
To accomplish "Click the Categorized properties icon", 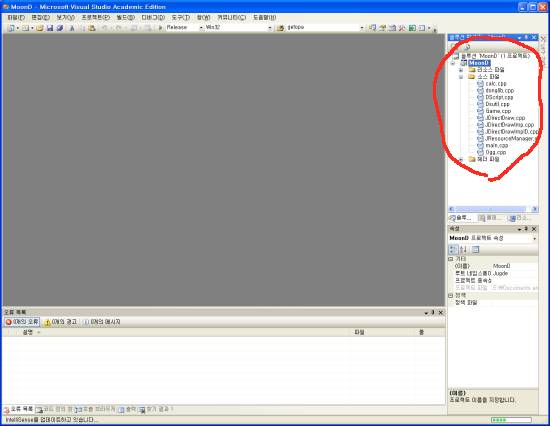I will tap(453, 249).
